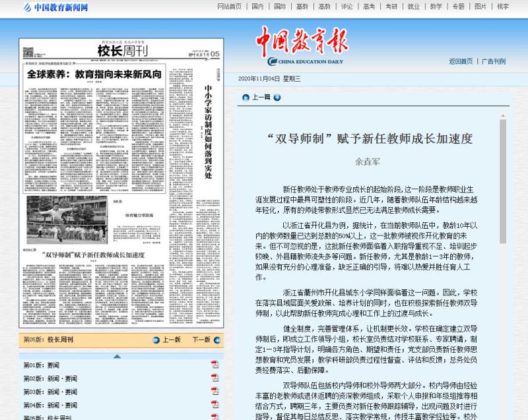Viewport: 528px width, 420px height.
Task: Select 高考 from the top navigation
Action: point(366,8)
